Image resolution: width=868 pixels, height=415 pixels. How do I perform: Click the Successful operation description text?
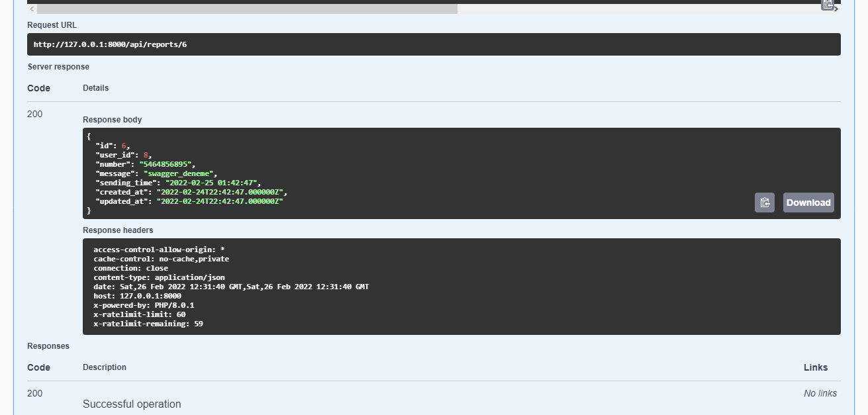pyautogui.click(x=132, y=404)
